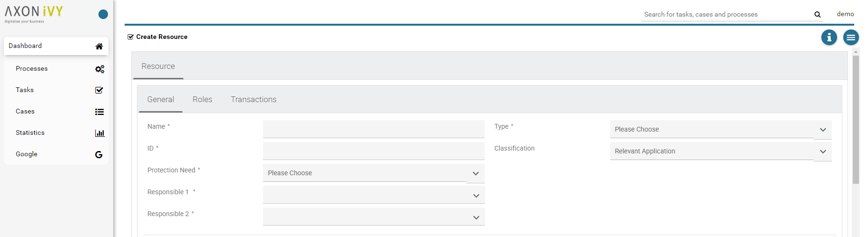Click the Create Resource checkbox icon
The width and height of the screenshot is (868, 237).
130,37
